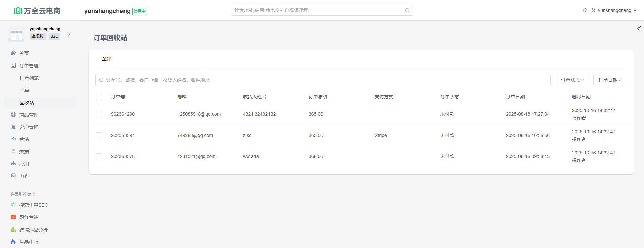Open 网红营销 from sidebar
Screen dimensions: 644x248
click(29, 217)
